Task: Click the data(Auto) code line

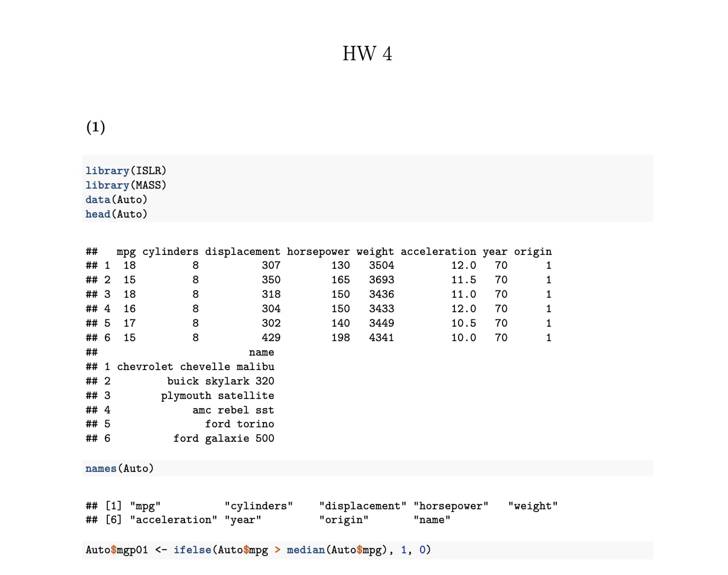Action: pyautogui.click(x=116, y=200)
